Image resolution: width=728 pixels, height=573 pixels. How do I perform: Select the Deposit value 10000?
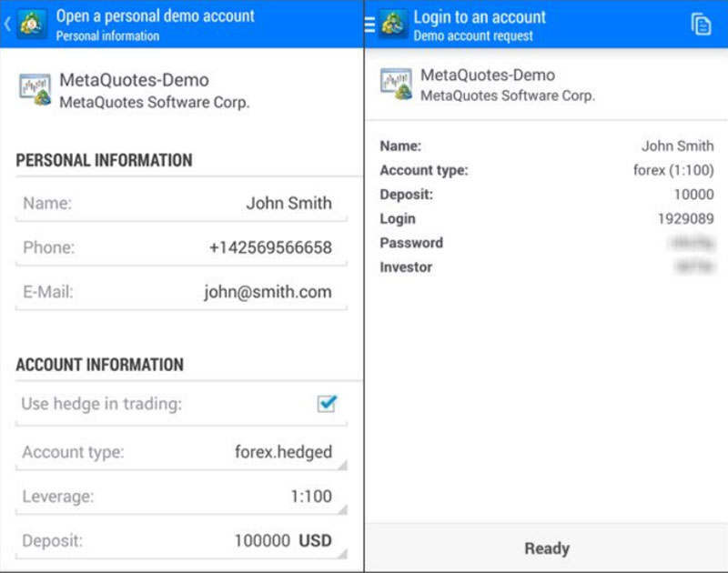coord(693,195)
